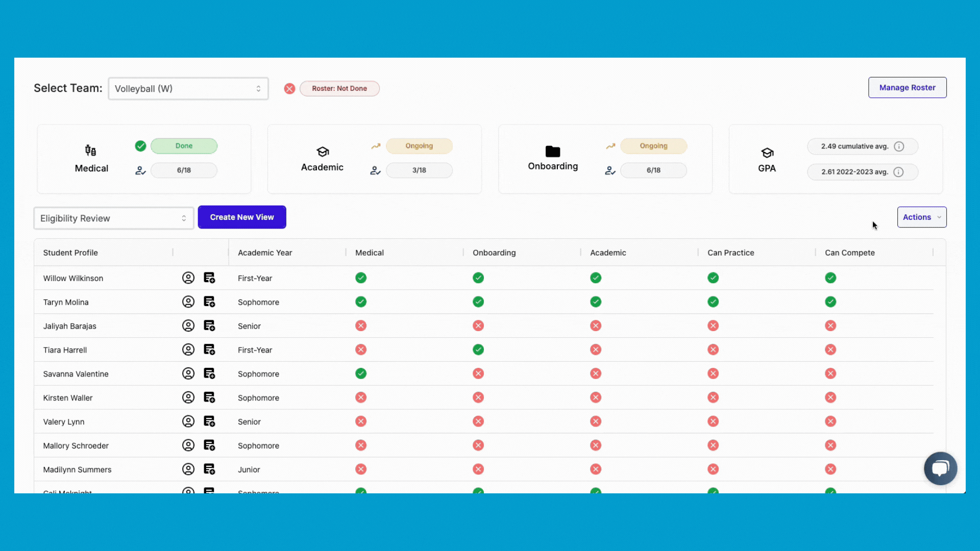Open Willow Wilkinson's profile icon
The image size is (980, 551).
pyautogui.click(x=188, y=278)
